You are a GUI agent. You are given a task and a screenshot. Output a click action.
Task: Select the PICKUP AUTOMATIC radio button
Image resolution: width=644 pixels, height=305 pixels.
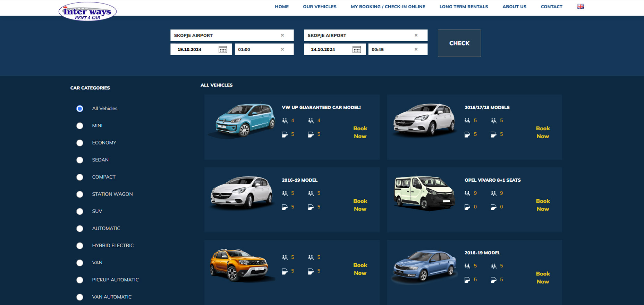[80, 280]
